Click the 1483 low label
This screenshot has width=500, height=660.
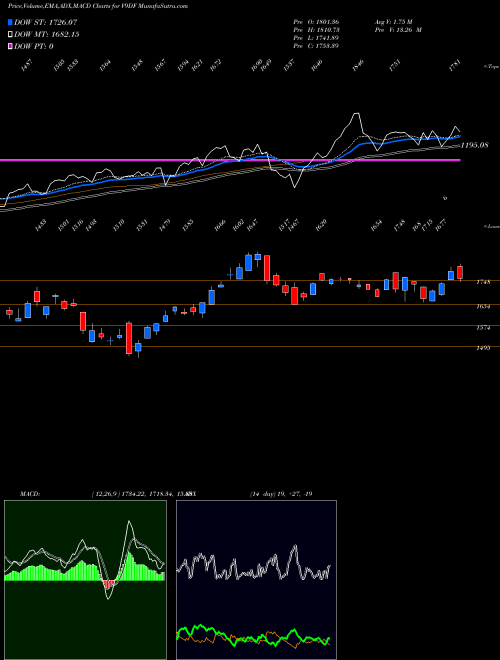40,225
